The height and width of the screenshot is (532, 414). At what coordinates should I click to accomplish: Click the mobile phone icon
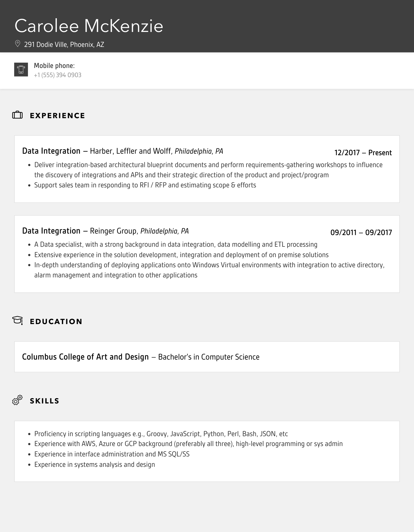point(21,69)
